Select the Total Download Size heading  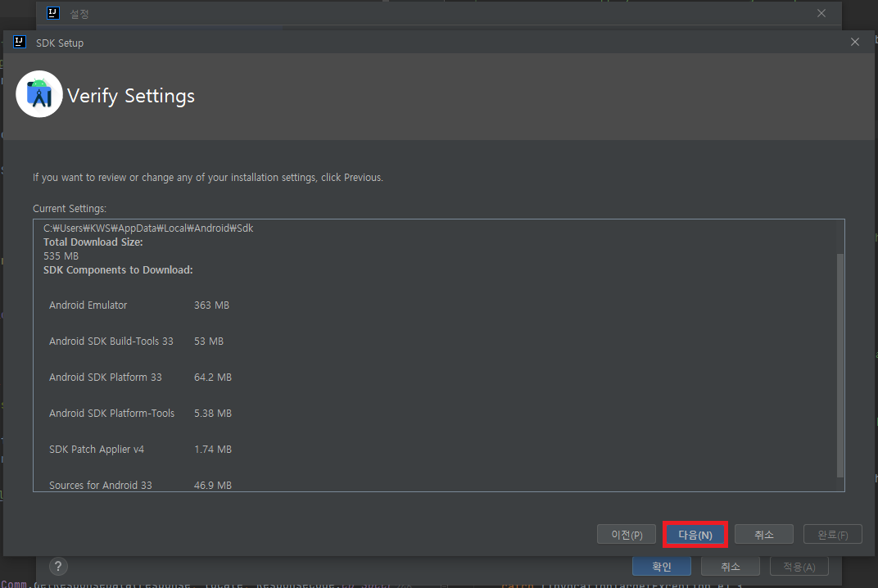pos(93,242)
